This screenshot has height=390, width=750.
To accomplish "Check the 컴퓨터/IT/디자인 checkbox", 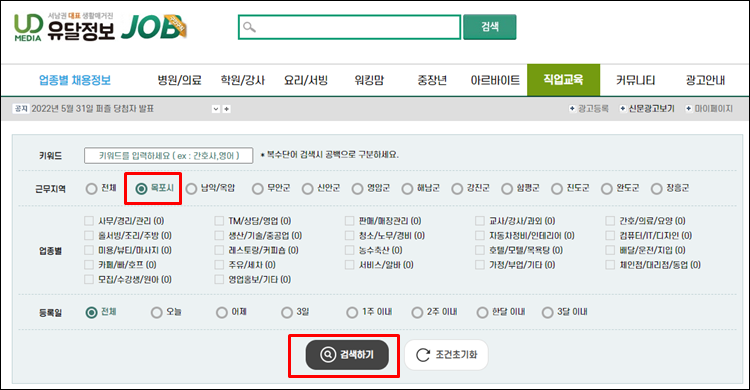I will tap(610, 235).
